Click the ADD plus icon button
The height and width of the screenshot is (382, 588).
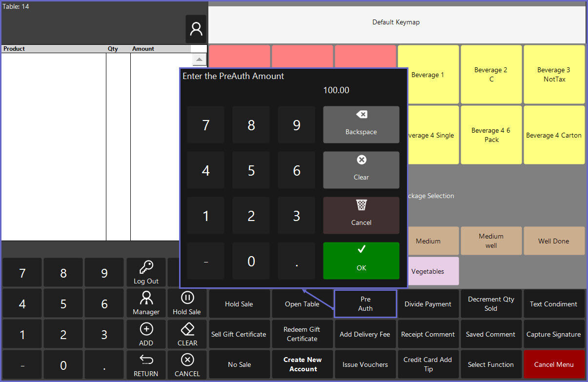coord(146,334)
